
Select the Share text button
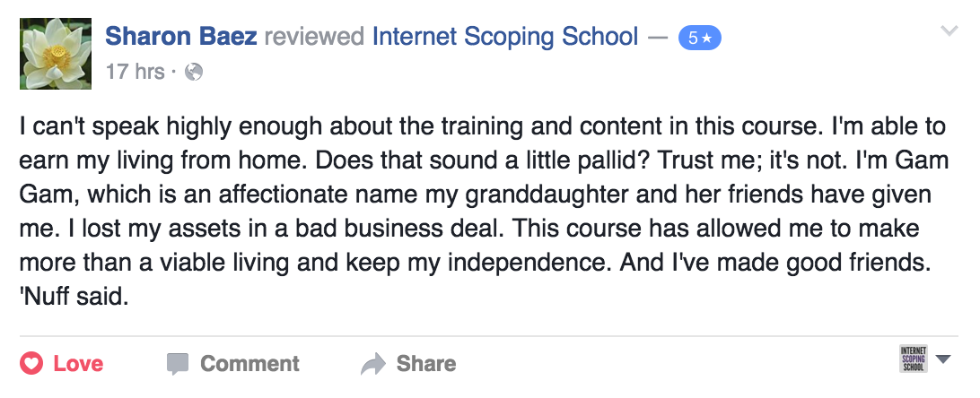point(426,363)
